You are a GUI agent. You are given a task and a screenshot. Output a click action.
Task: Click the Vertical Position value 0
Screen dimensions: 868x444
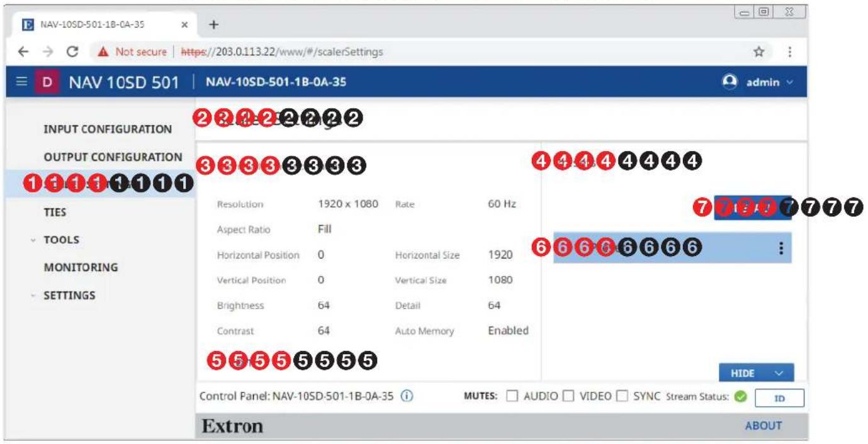pyautogui.click(x=321, y=280)
